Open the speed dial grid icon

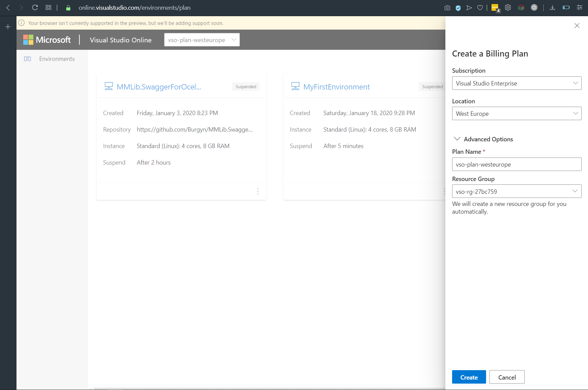click(48, 7)
